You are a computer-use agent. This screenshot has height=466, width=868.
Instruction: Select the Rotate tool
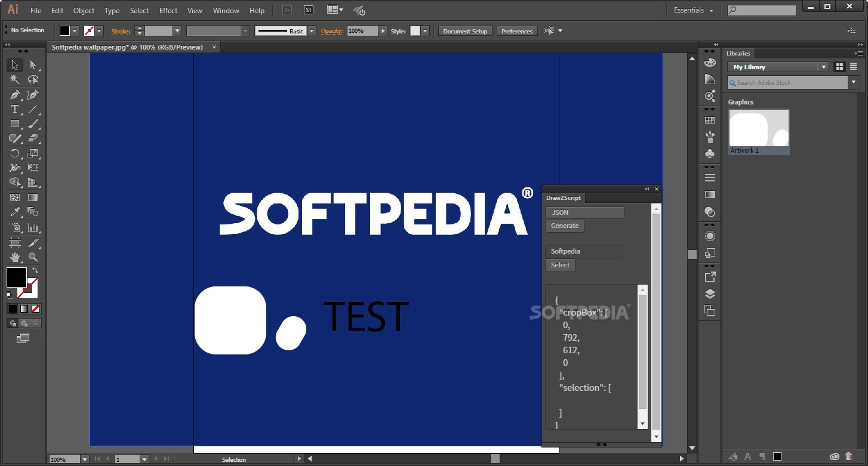tap(15, 153)
